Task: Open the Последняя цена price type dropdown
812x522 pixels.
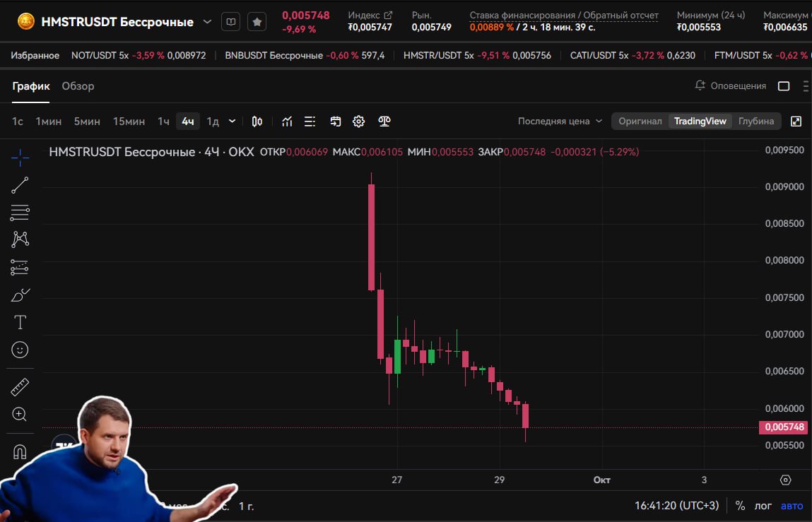Action: (x=560, y=121)
